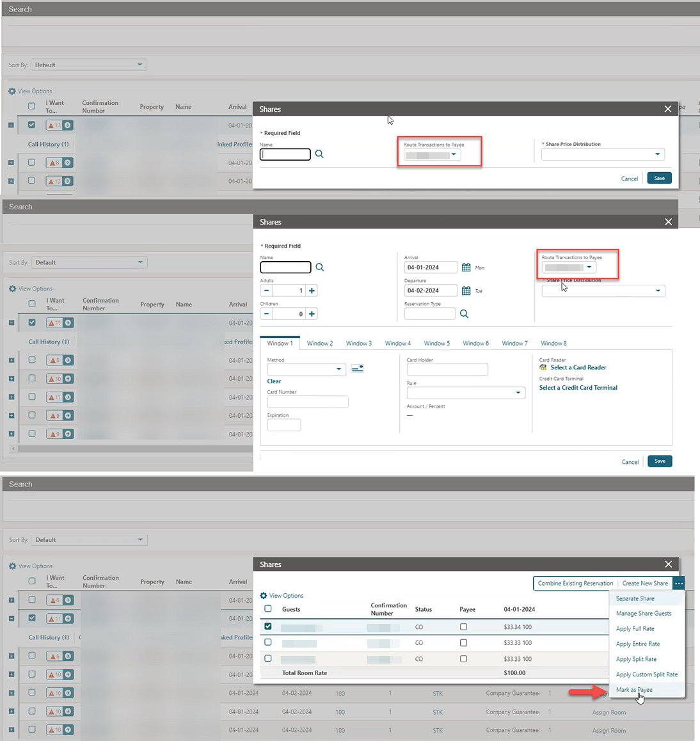
Task: Click the card reader icon before Select a Card Reader
Action: (x=543, y=367)
